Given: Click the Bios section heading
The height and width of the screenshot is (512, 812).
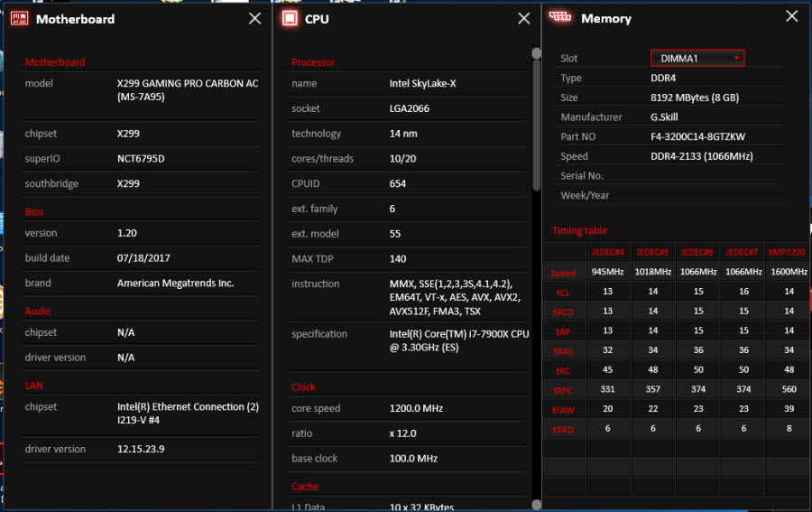Looking at the screenshot, I should click(x=34, y=211).
